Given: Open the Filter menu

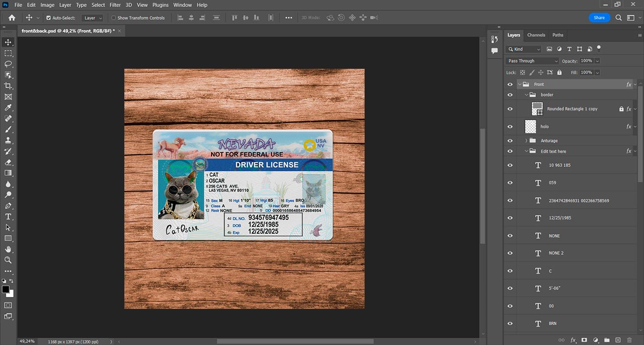Looking at the screenshot, I should [x=115, y=5].
